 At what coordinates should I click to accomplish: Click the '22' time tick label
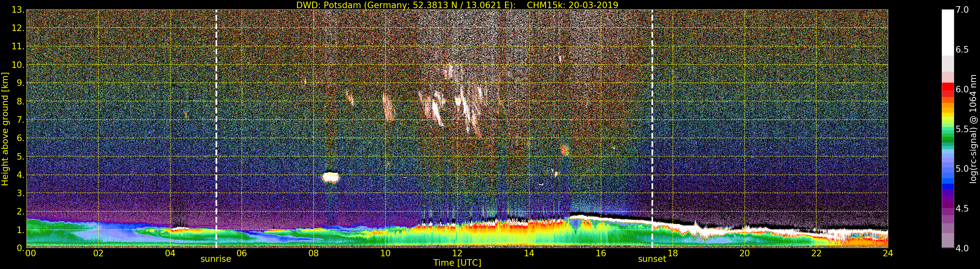click(816, 253)
